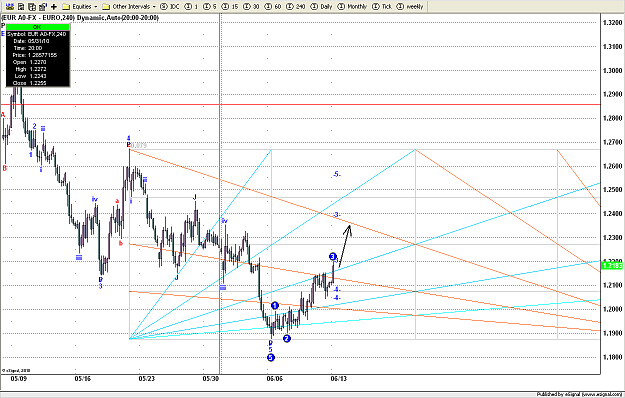Click the plus (add) icon in the toolbar

tap(54, 6)
